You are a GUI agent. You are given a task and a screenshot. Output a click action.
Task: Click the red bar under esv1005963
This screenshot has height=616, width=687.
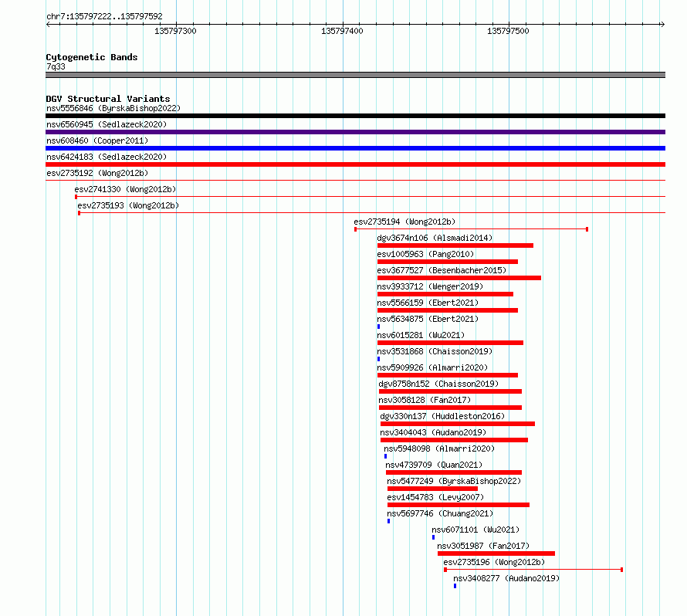pos(448,262)
